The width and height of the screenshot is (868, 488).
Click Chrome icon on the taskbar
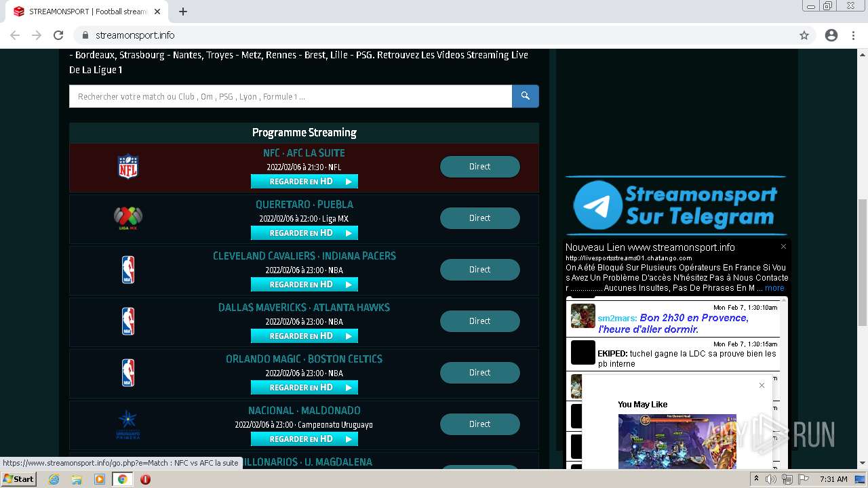pos(122,479)
